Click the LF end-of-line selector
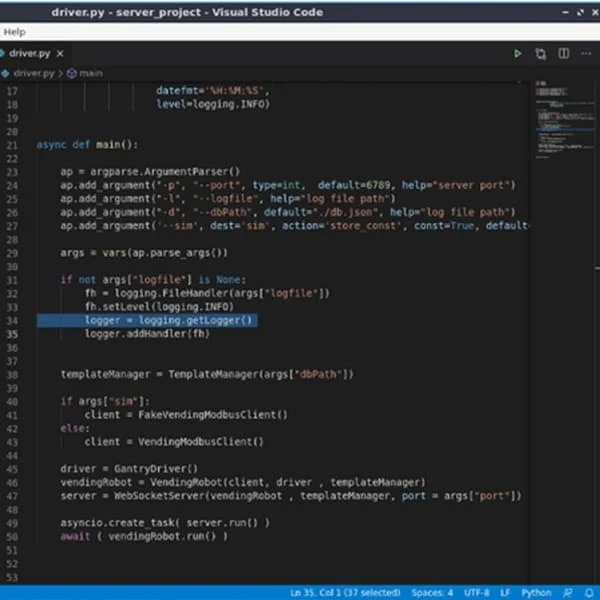The image size is (600, 600). [x=507, y=592]
